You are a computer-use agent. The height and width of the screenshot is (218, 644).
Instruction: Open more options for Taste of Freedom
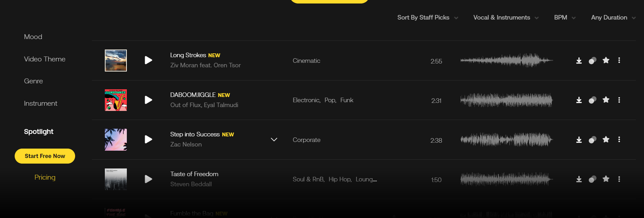point(619,179)
